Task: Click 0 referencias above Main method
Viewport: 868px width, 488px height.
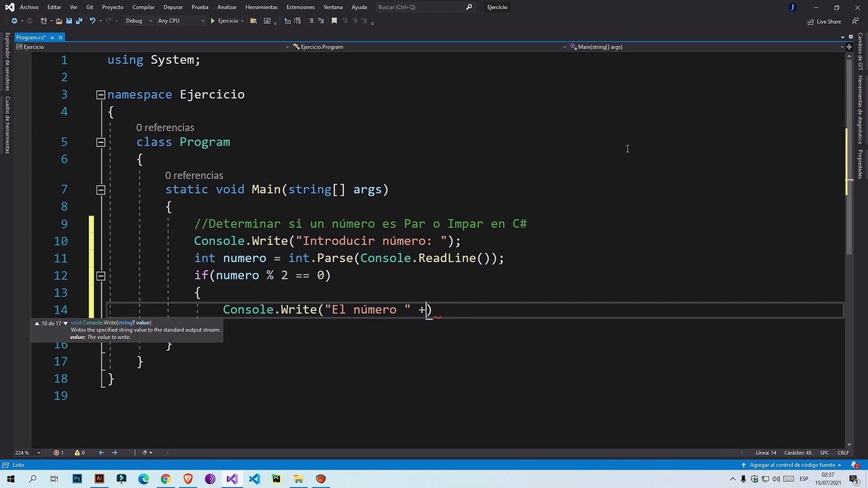Action: pos(194,176)
